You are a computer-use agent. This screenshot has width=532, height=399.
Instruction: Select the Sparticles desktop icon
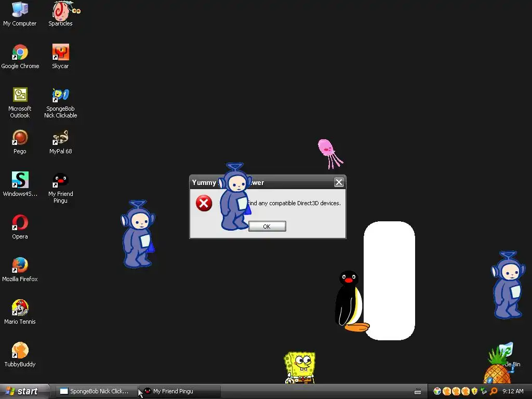coord(61,14)
